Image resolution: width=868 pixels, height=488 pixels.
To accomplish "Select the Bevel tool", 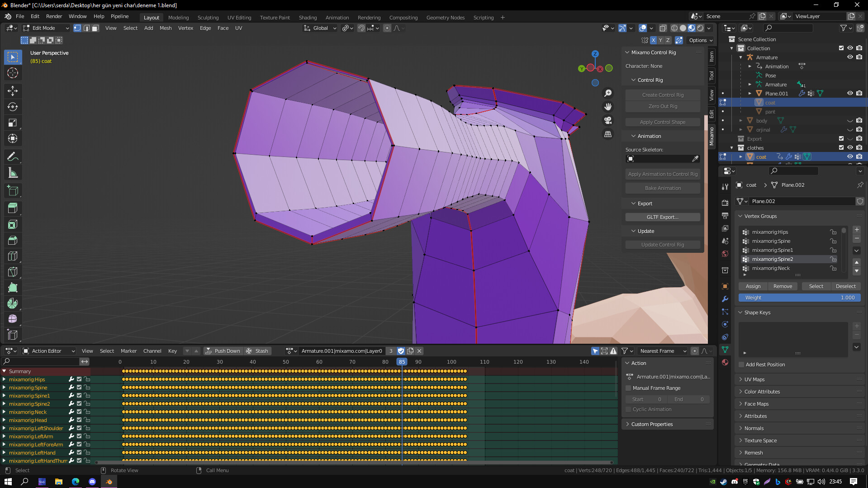I will point(13,240).
